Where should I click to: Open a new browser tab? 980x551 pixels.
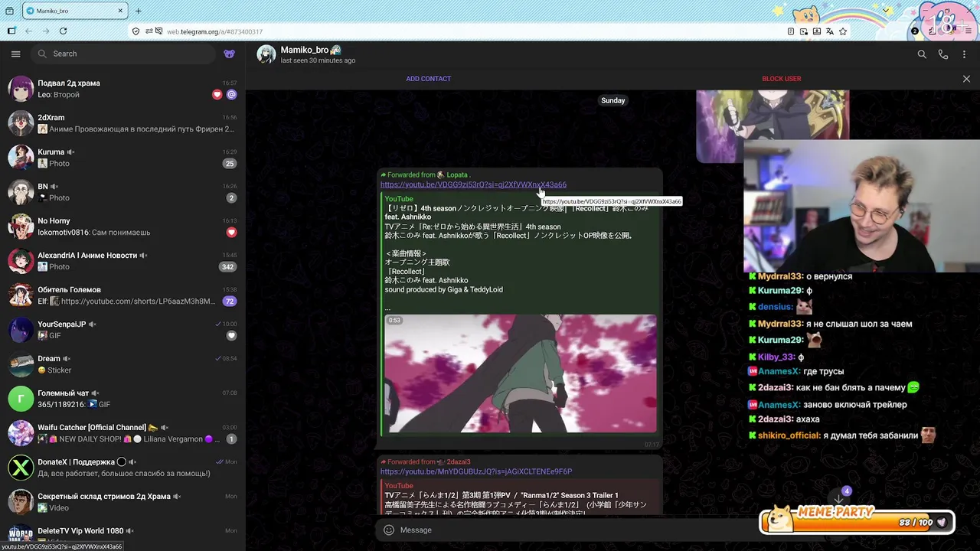click(x=138, y=11)
